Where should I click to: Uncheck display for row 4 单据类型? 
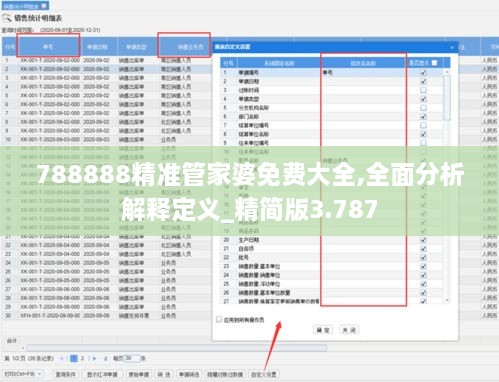[423, 99]
